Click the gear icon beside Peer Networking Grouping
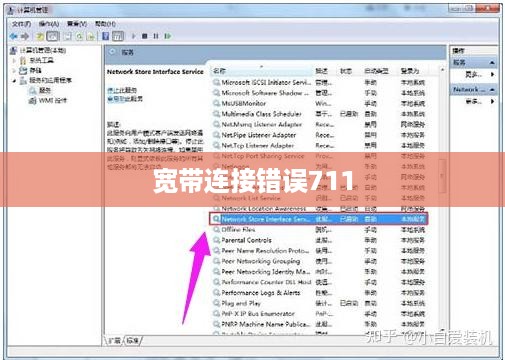Image resolution: width=505 pixels, height=360 pixels. pyautogui.click(x=217, y=261)
